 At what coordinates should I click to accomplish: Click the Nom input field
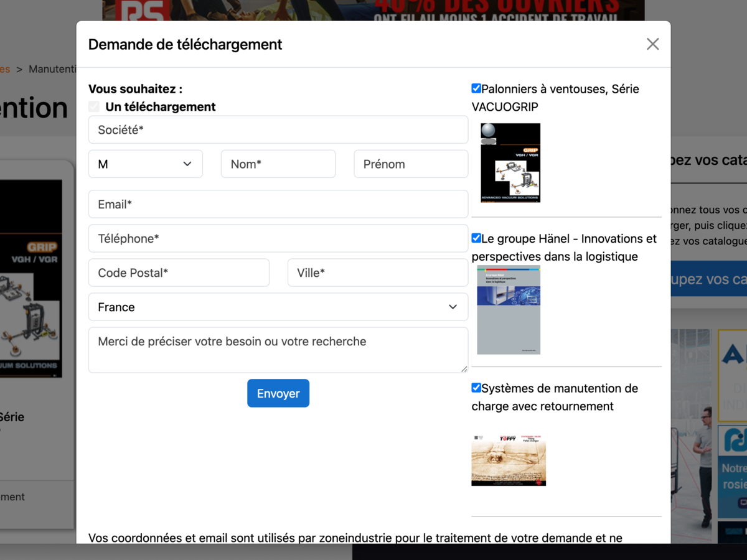pyautogui.click(x=278, y=164)
